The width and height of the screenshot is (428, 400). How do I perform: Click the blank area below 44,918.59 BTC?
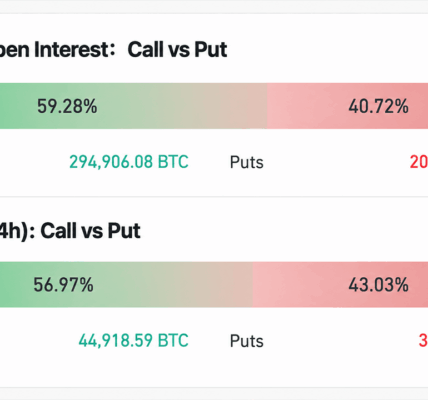coord(133,368)
